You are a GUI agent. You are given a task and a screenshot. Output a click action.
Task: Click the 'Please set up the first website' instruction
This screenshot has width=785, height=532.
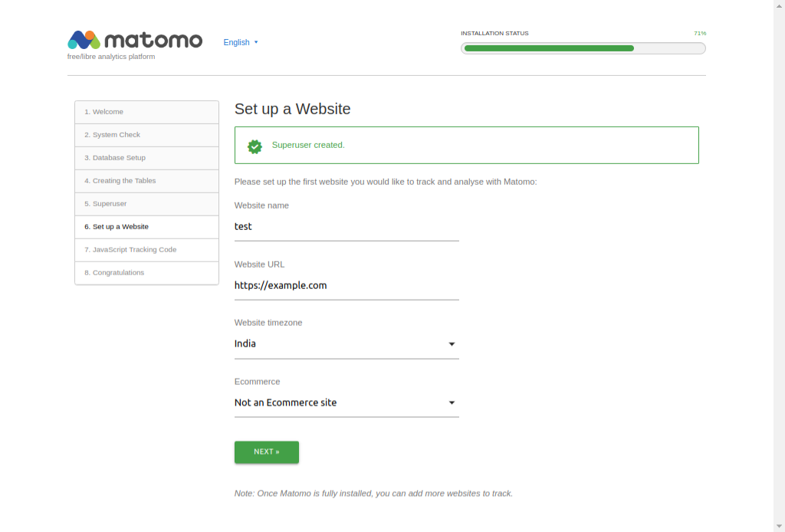[386, 182]
